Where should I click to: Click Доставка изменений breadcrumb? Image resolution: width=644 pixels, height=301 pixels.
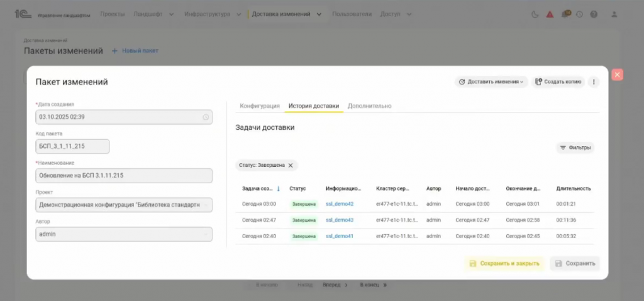[x=45, y=40]
